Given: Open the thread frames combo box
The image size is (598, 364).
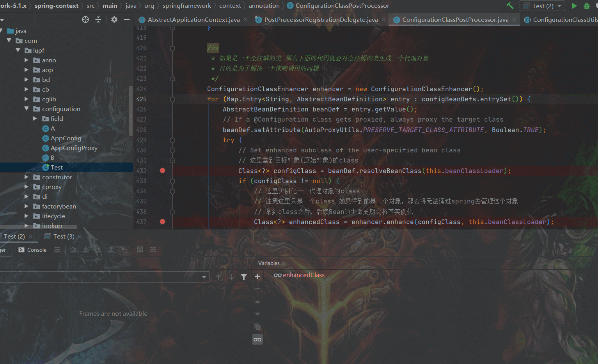Looking at the screenshot, I should pos(105,277).
